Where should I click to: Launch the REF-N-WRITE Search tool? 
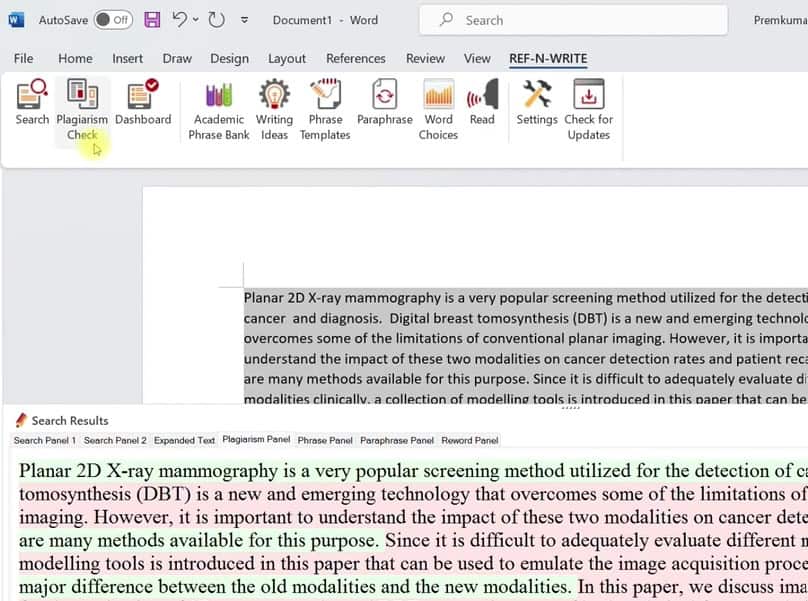[x=32, y=102]
